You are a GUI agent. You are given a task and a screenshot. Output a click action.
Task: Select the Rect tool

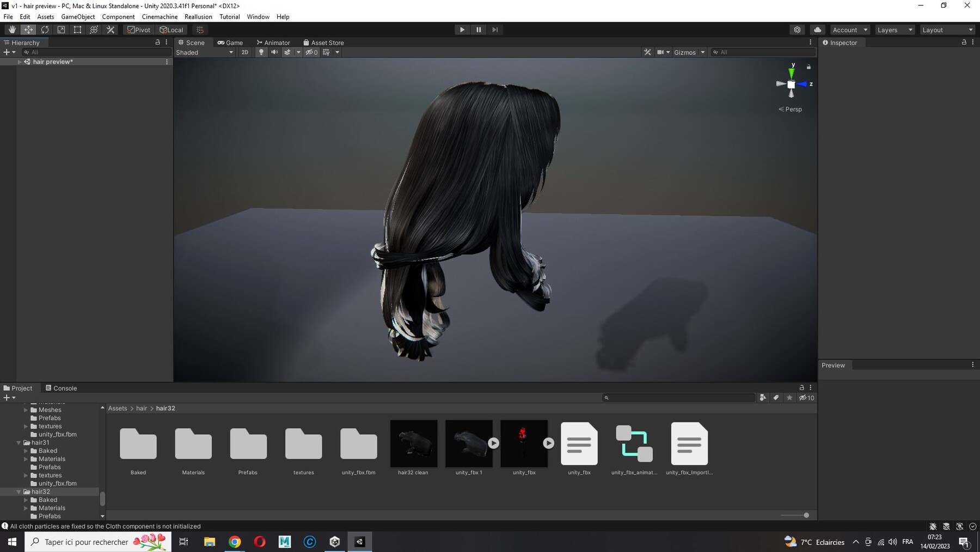tap(77, 30)
